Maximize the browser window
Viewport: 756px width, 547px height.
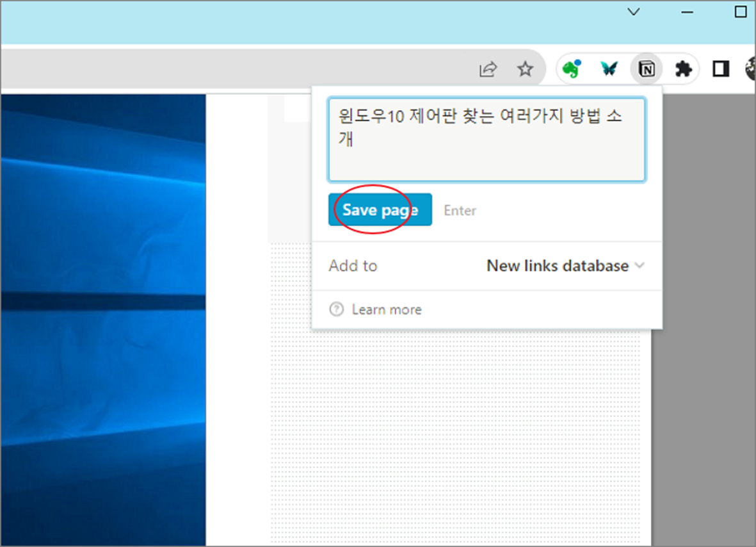point(741,12)
